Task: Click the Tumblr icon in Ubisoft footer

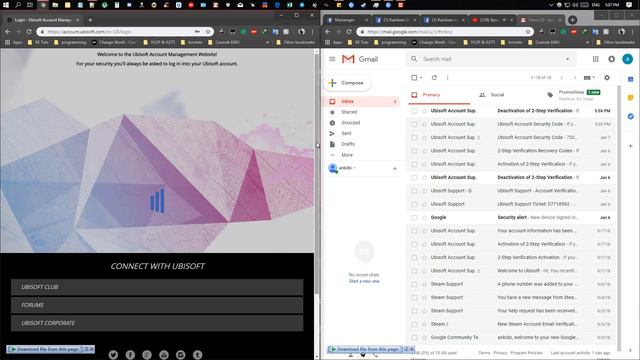Action: click(x=198, y=355)
